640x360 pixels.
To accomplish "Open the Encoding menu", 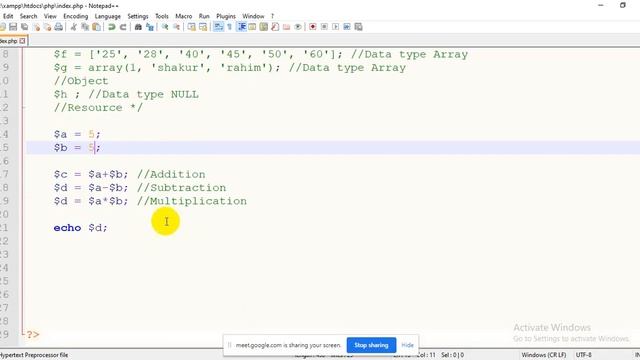I will [x=76, y=16].
